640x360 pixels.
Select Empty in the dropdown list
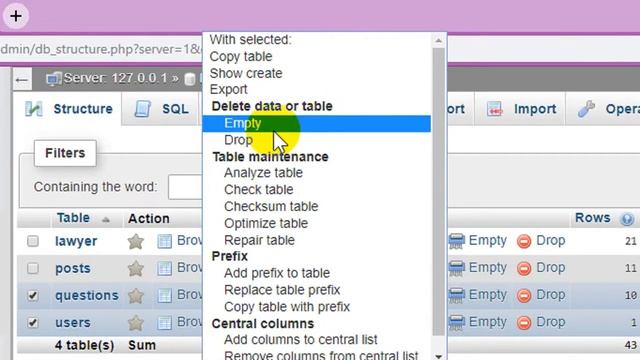(316, 123)
